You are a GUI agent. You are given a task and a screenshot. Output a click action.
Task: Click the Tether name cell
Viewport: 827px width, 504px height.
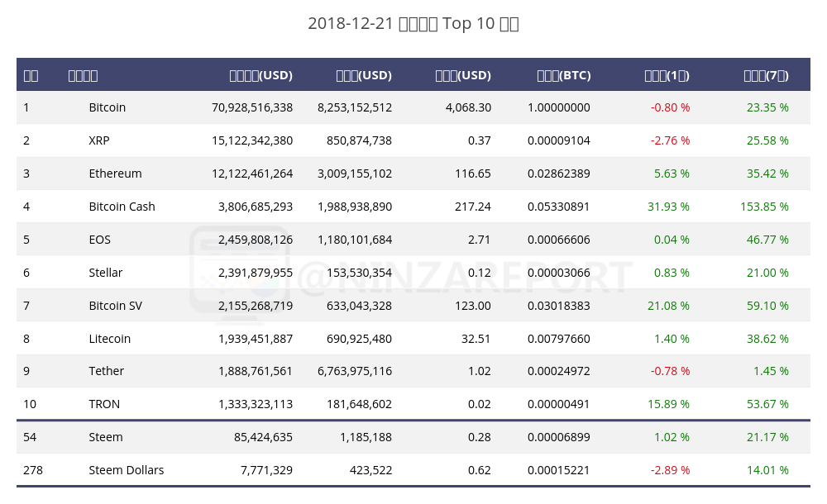106,371
